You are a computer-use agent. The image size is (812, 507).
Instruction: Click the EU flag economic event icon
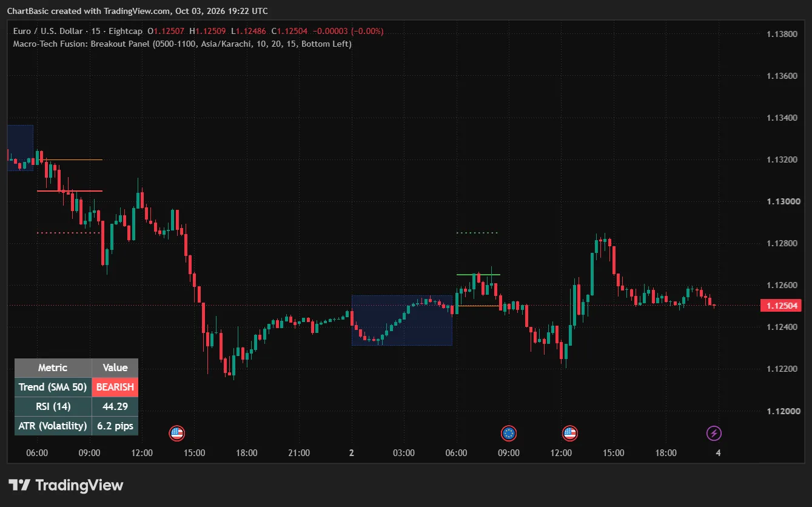click(509, 433)
